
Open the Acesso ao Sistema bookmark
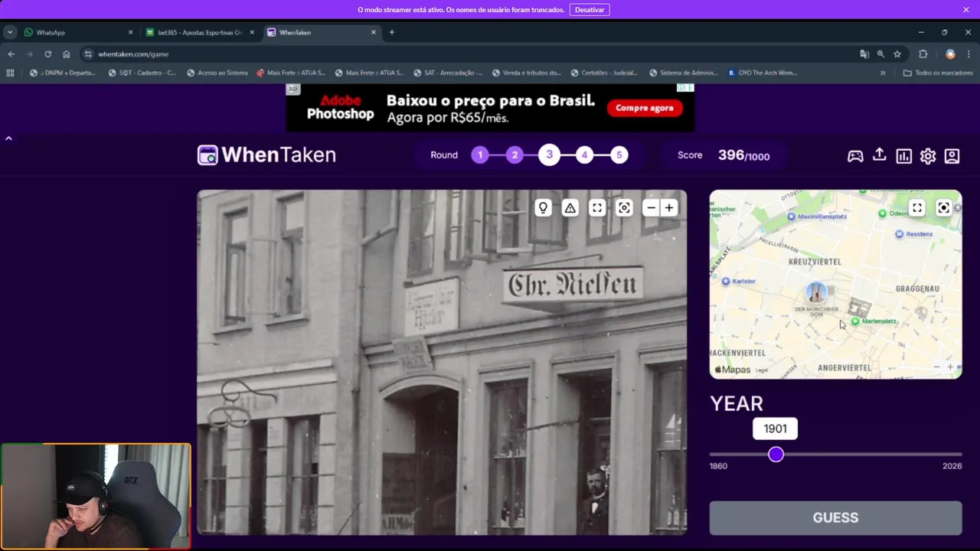[217, 73]
